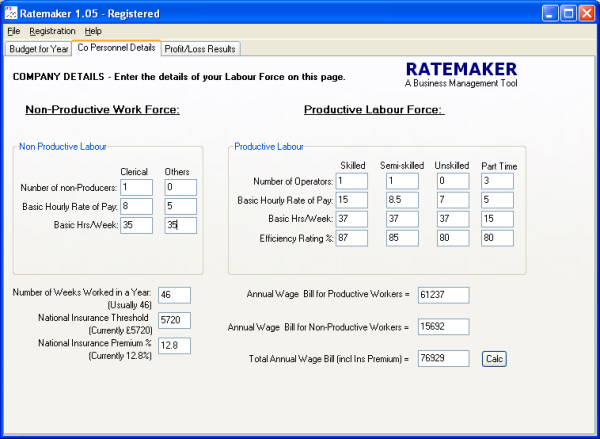The height and width of the screenshot is (439, 600).
Task: Switch to Budget for Year tab
Action: tap(38, 48)
